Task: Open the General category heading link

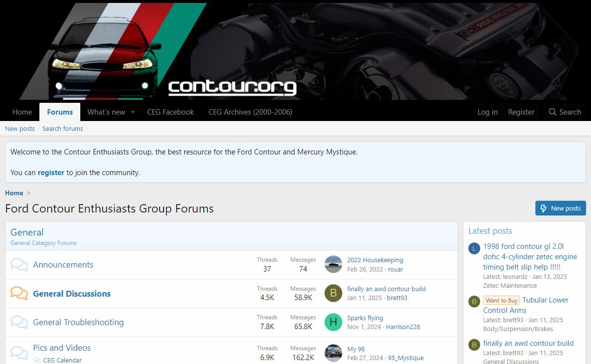Action: pyautogui.click(x=27, y=232)
